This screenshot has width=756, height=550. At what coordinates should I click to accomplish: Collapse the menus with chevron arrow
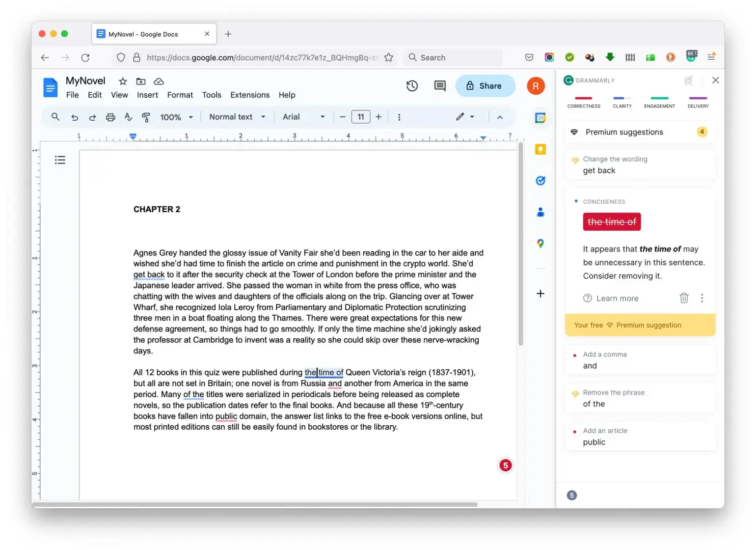tap(500, 117)
